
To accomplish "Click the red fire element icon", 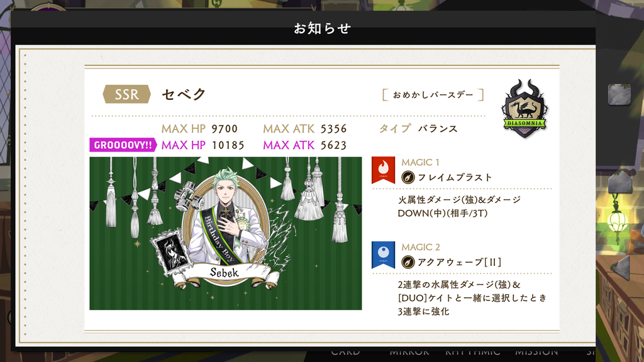I will (383, 170).
